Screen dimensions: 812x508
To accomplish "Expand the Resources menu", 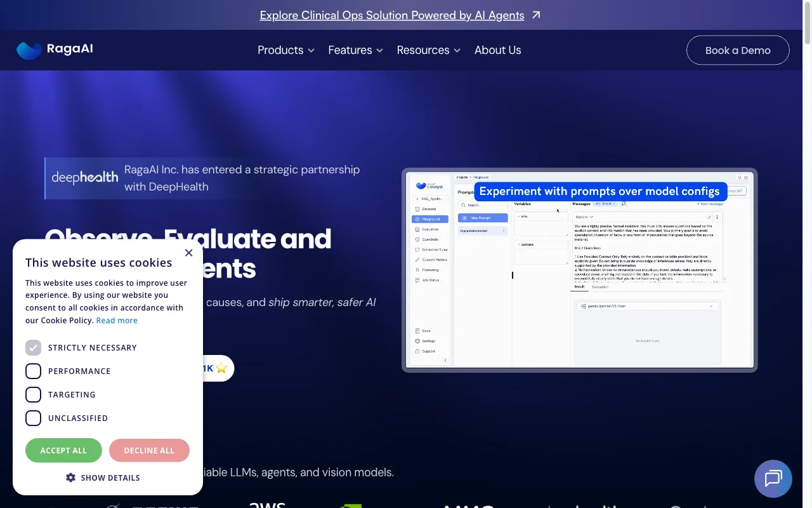I will pos(429,50).
